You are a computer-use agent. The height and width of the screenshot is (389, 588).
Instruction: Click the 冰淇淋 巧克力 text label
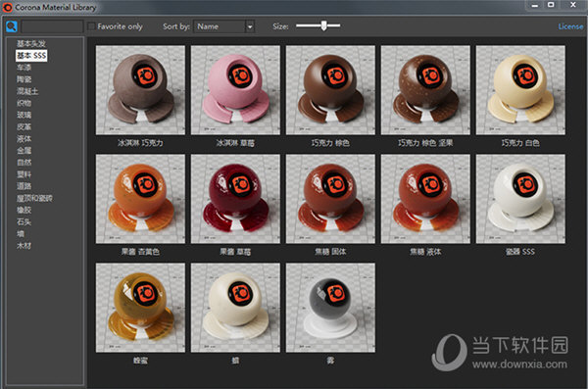pos(140,143)
